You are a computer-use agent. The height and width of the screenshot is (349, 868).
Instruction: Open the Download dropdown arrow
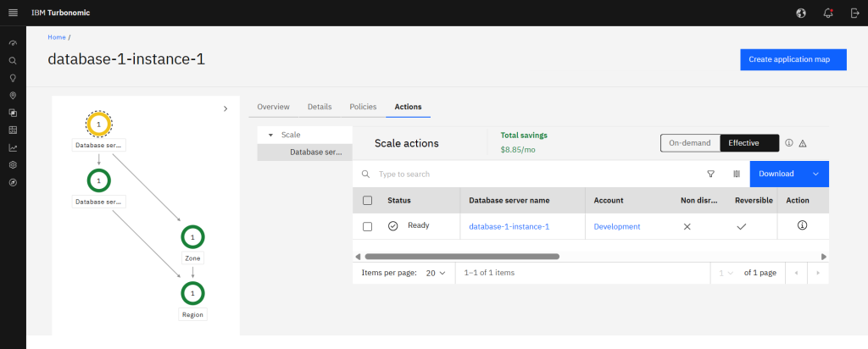point(816,174)
